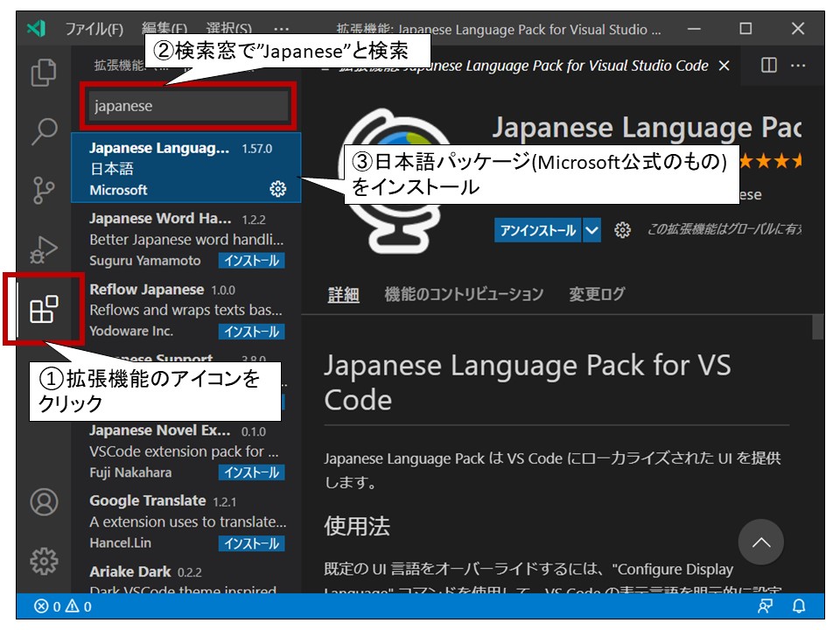Install Google Translate extension
Screen dimensions: 840x630
(251, 543)
